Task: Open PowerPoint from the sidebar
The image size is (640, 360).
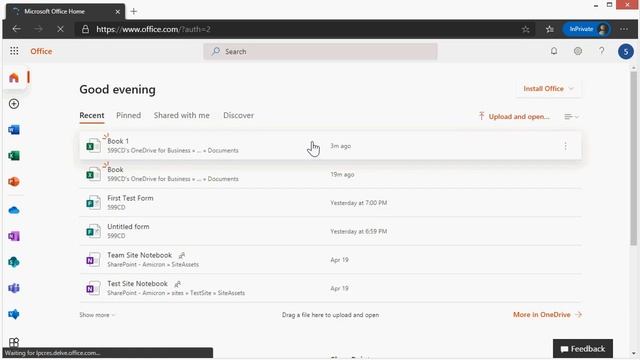Action: pyautogui.click(x=14, y=182)
